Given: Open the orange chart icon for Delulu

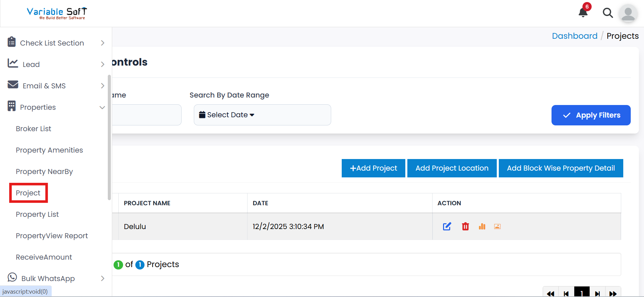Looking at the screenshot, I should tap(482, 226).
